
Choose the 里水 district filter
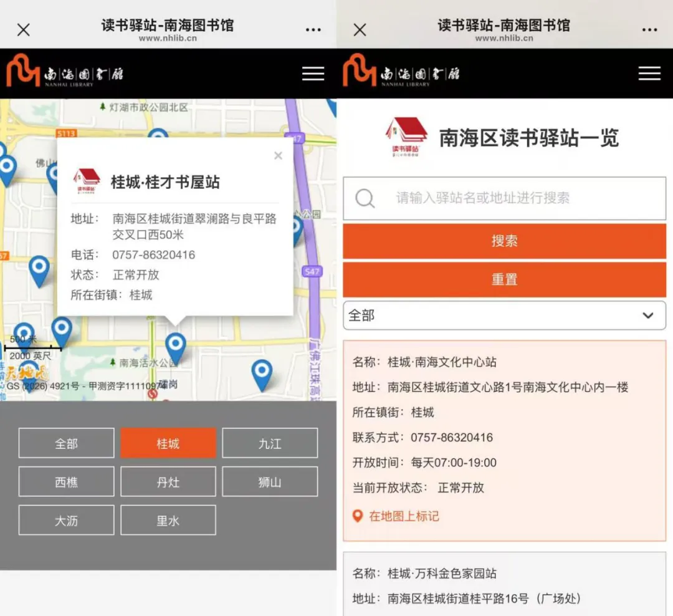(x=168, y=520)
